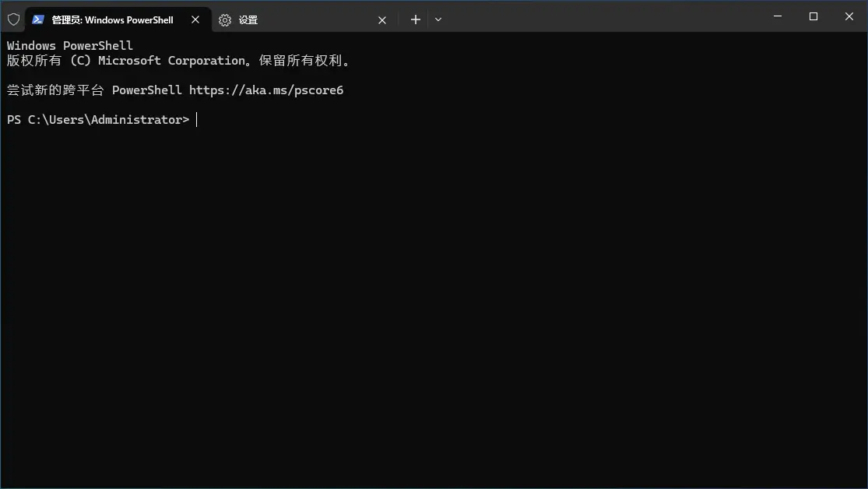Close the 设置 tab
This screenshot has height=489, width=868.
382,20
